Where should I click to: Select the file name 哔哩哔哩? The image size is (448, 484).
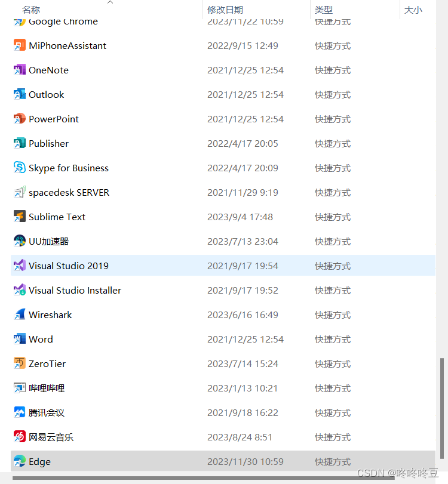[x=47, y=388]
